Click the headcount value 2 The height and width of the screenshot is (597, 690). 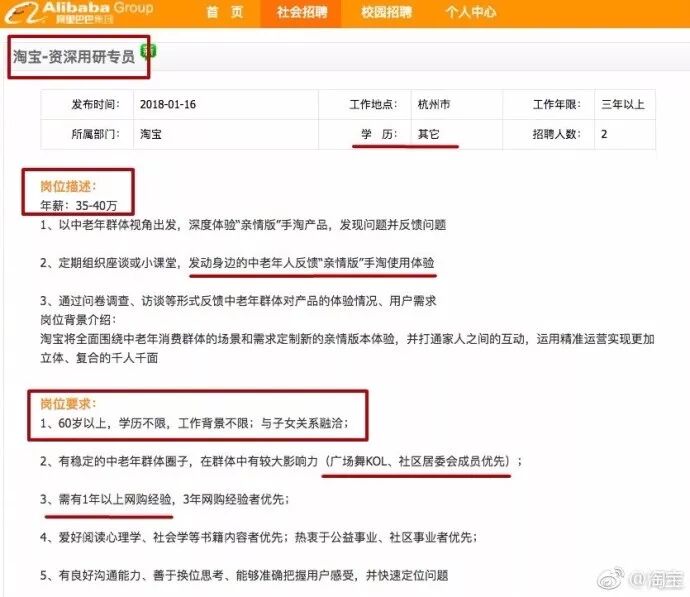pyautogui.click(x=604, y=134)
